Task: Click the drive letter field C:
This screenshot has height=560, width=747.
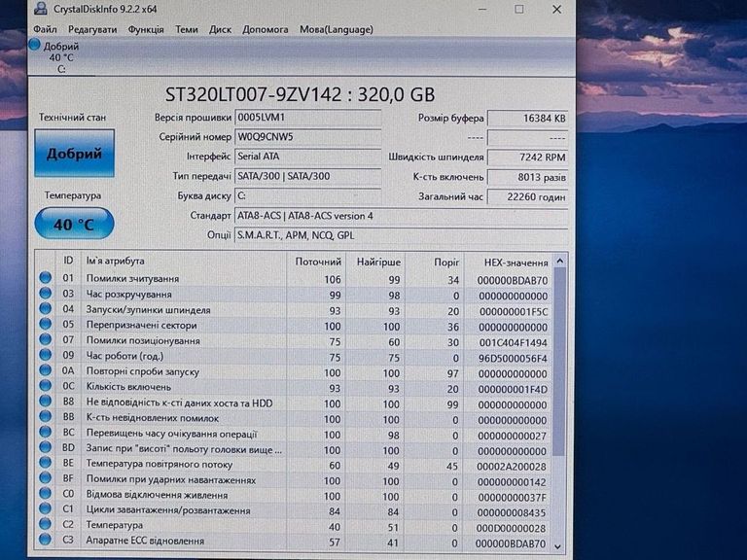Action: [x=307, y=196]
